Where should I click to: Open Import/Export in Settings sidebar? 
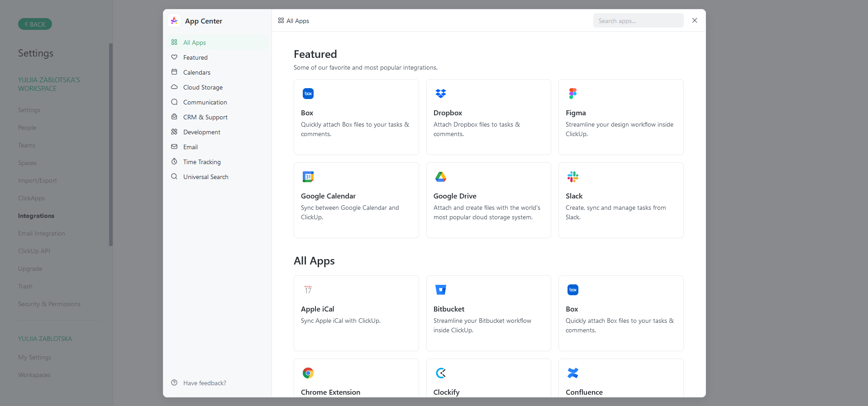pyautogui.click(x=38, y=180)
